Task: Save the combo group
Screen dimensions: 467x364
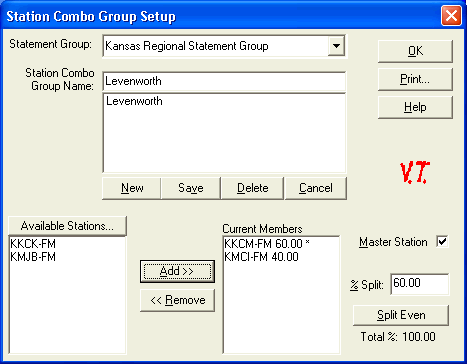Action: point(191,188)
